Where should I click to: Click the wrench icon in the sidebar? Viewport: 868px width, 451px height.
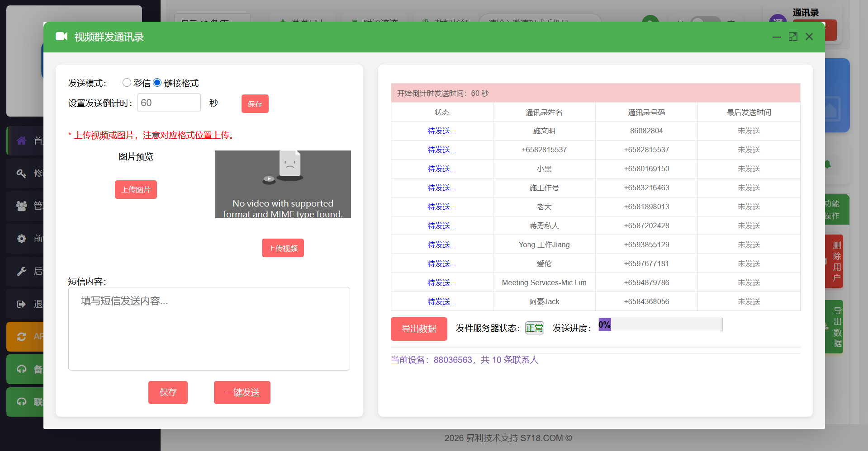(x=21, y=271)
